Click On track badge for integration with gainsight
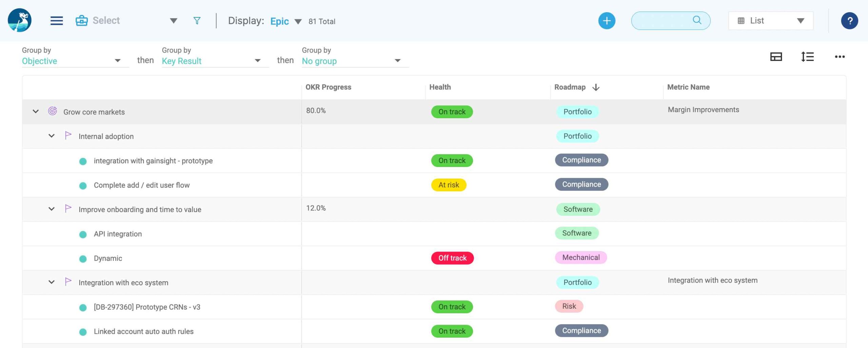 point(452,161)
